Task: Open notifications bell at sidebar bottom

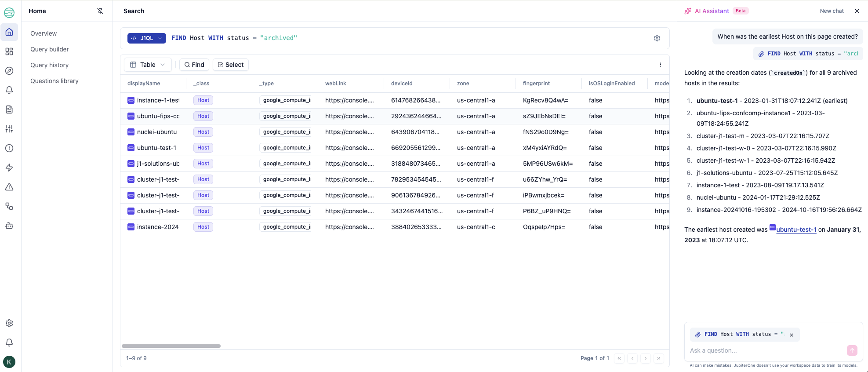Action: (9, 343)
